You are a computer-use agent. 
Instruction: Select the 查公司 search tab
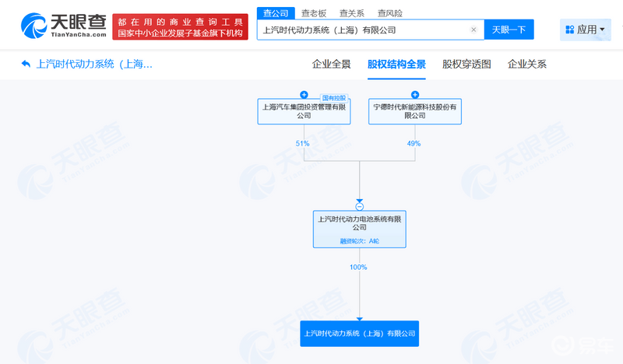(x=275, y=12)
